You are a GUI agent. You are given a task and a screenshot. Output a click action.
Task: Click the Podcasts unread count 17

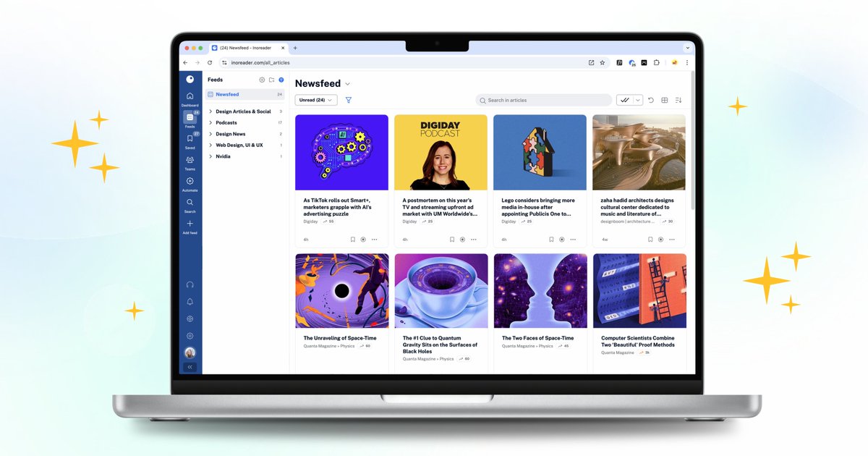click(280, 122)
